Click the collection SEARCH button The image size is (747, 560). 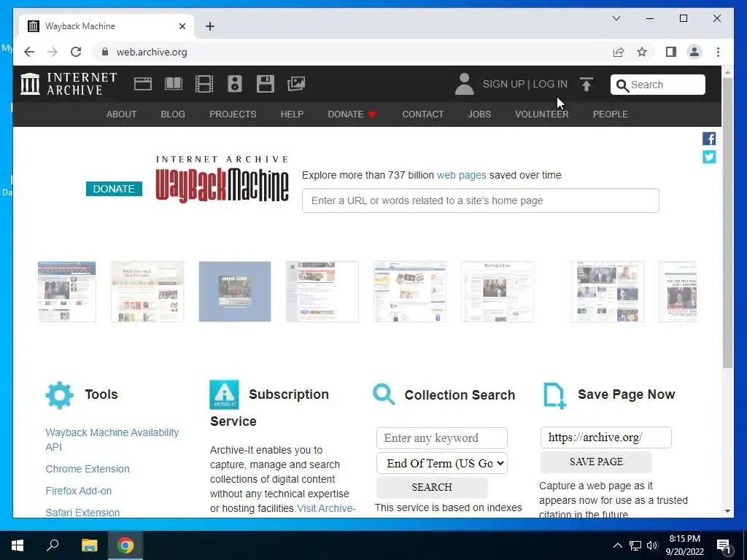[432, 487]
